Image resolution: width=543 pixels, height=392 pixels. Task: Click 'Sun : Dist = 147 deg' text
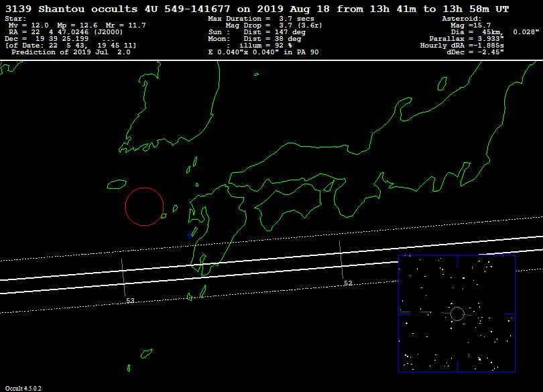[257, 32]
